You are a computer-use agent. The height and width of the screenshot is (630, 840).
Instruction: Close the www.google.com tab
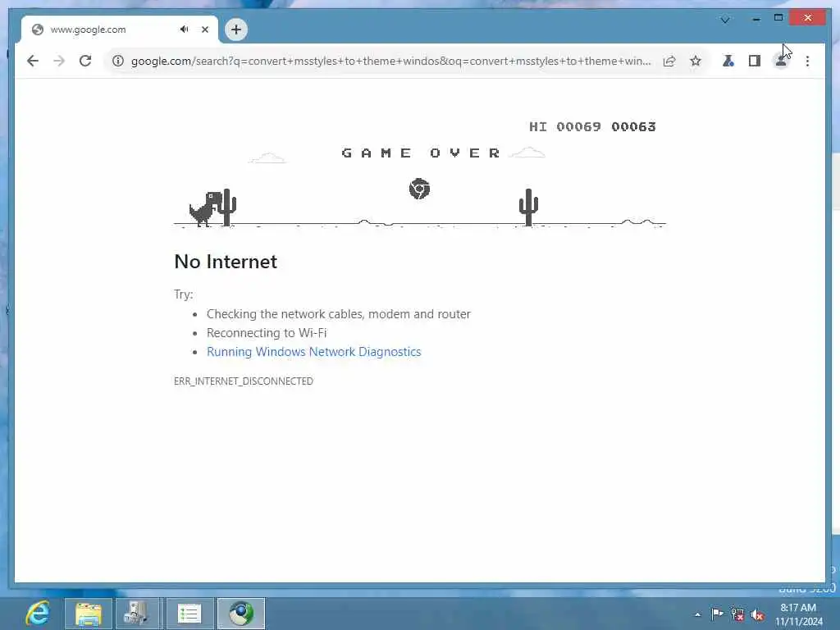[204, 30]
